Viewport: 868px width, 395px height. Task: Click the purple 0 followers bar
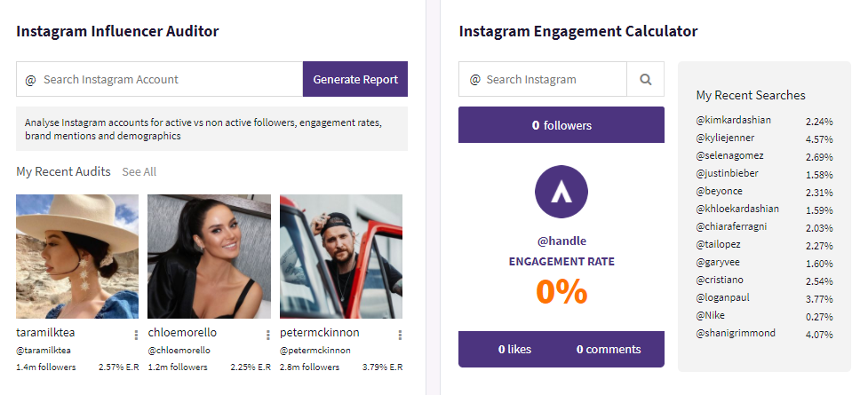coord(561,125)
